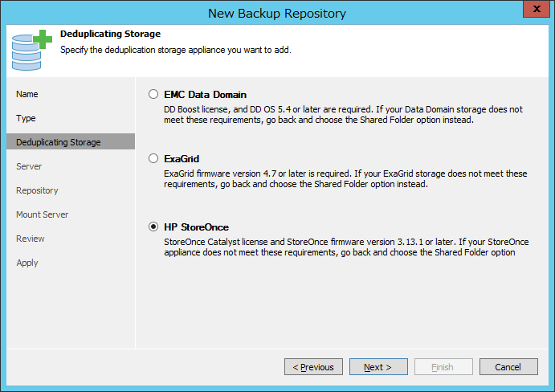Click the HP StoreOnce option label
Image resolution: width=555 pixels, height=392 pixels.
coord(196,227)
